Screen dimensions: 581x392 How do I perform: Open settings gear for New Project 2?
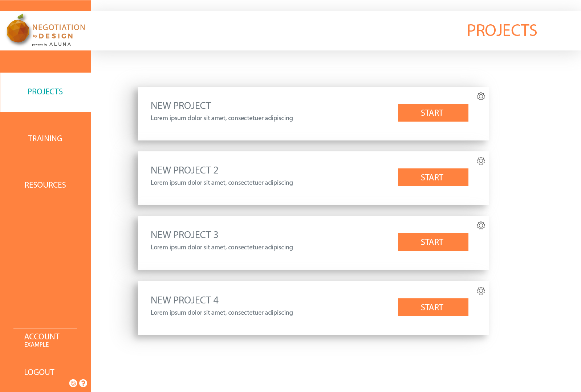pos(481,161)
